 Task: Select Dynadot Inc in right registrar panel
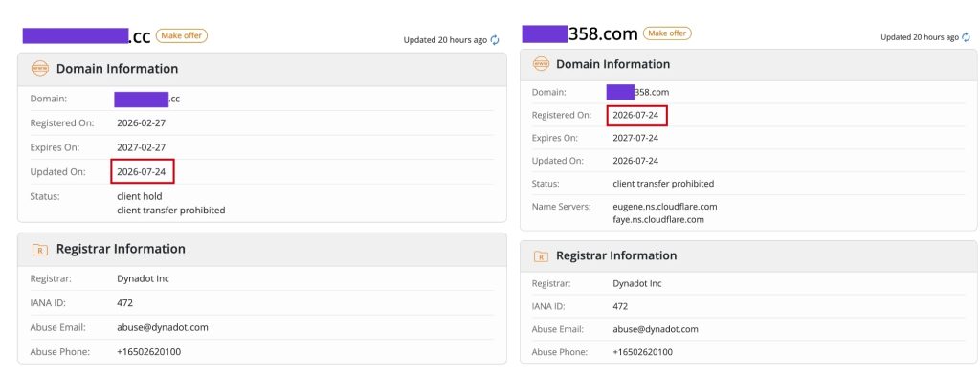click(636, 283)
